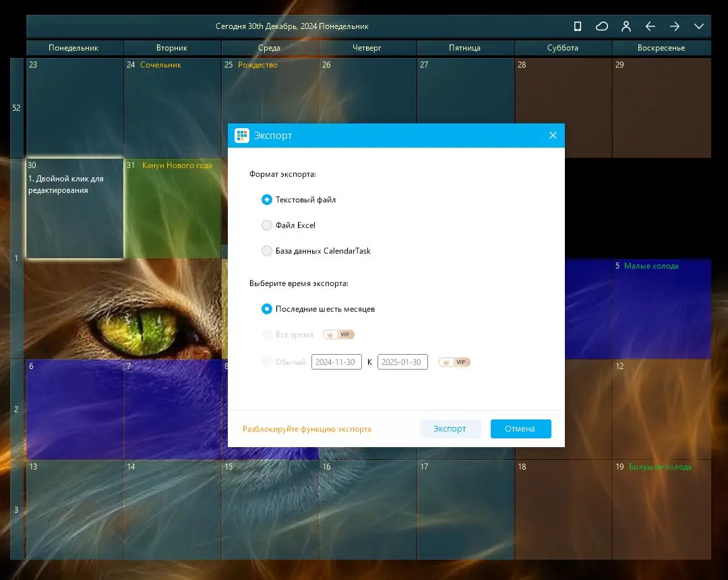Select day cell 23 in calendar

coord(74,108)
